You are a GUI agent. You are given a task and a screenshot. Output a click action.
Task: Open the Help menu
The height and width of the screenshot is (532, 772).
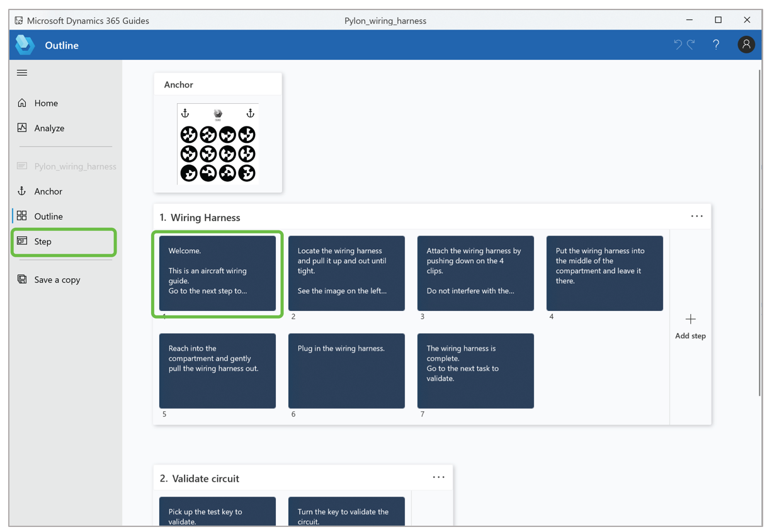click(x=716, y=44)
